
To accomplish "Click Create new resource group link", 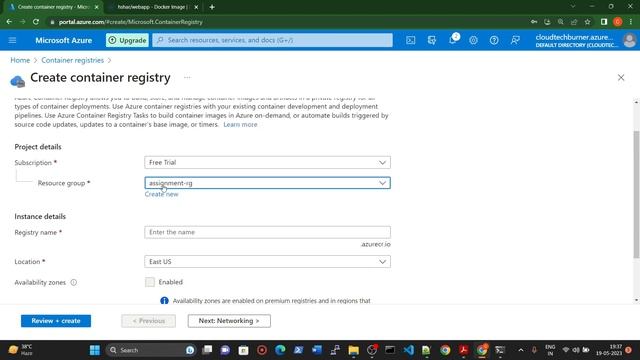I will coord(161,194).
